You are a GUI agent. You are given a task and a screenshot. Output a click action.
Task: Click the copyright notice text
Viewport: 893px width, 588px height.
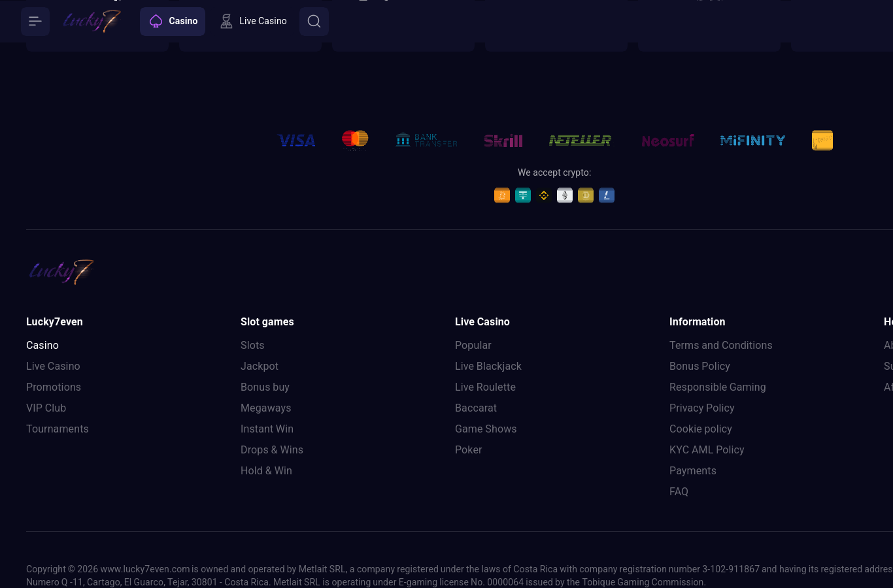pyautogui.click(x=460, y=576)
